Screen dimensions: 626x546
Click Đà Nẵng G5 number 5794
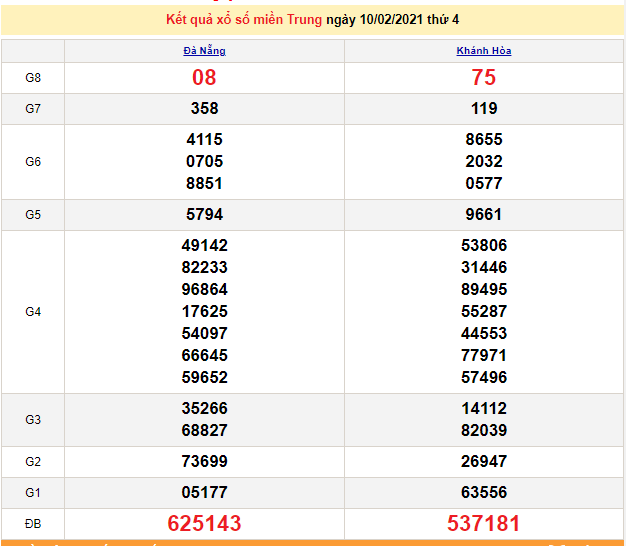pos(204,214)
